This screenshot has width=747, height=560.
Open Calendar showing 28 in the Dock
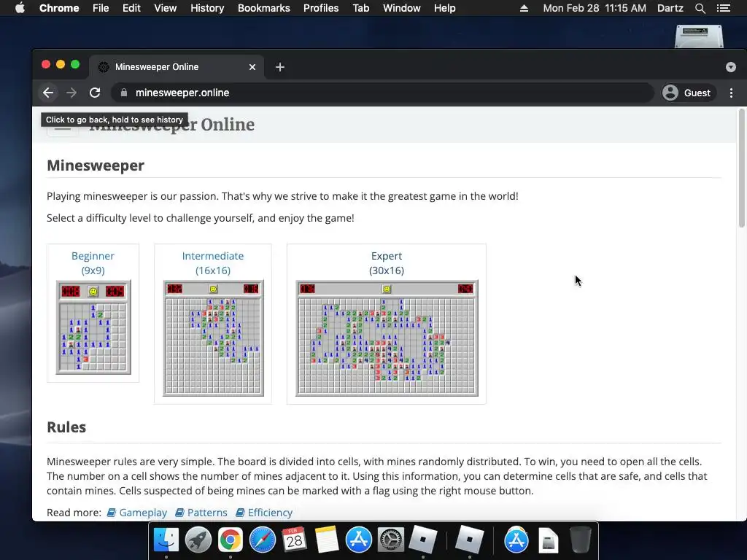tap(295, 540)
